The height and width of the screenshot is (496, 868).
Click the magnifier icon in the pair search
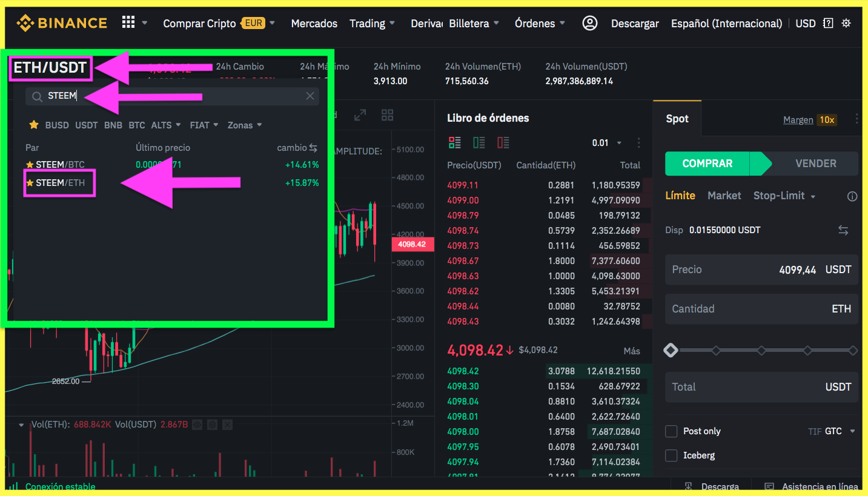click(x=37, y=96)
